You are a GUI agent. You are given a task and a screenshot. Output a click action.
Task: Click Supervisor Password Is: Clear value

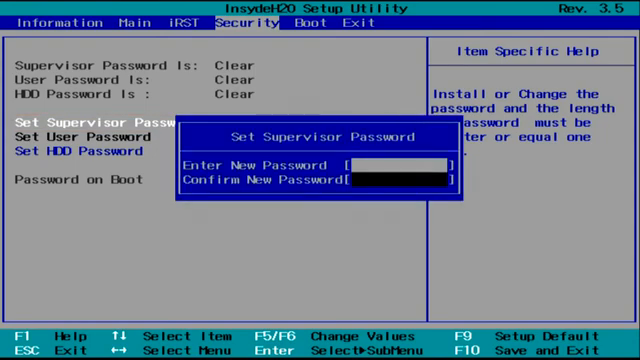coord(234,66)
